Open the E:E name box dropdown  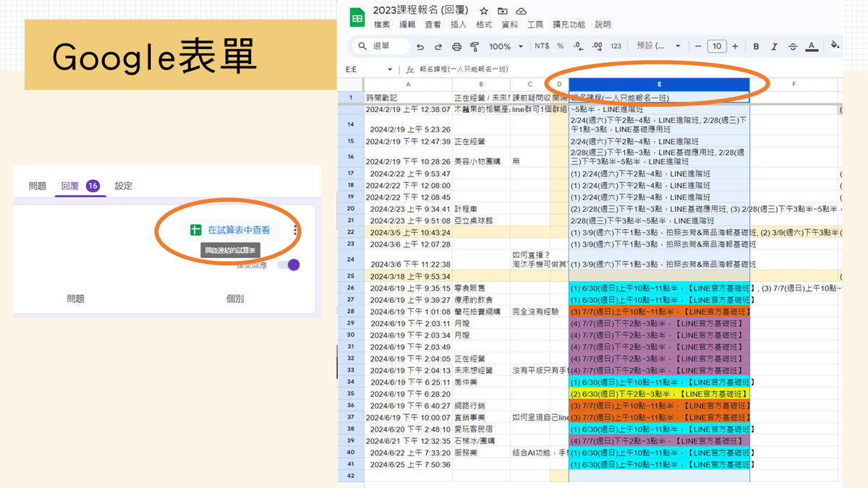(390, 69)
